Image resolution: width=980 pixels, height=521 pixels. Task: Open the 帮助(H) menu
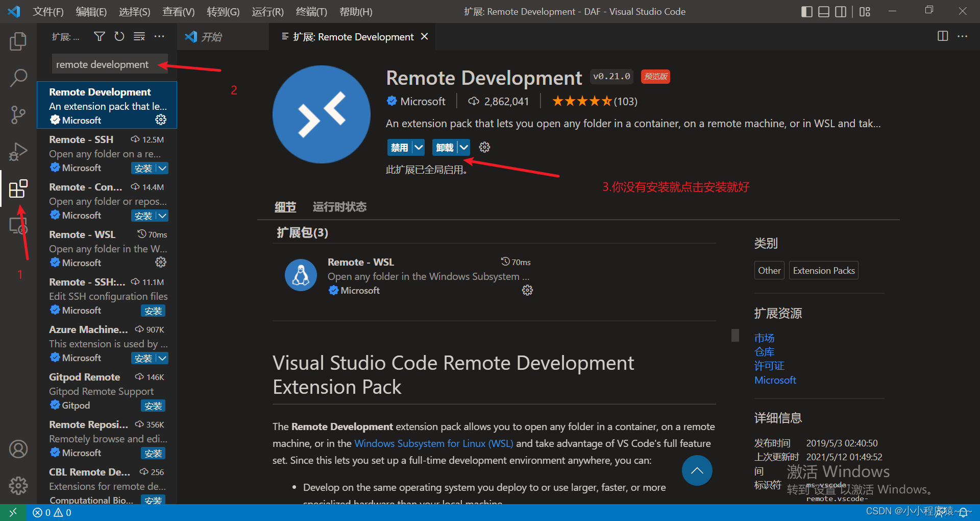[x=356, y=12]
